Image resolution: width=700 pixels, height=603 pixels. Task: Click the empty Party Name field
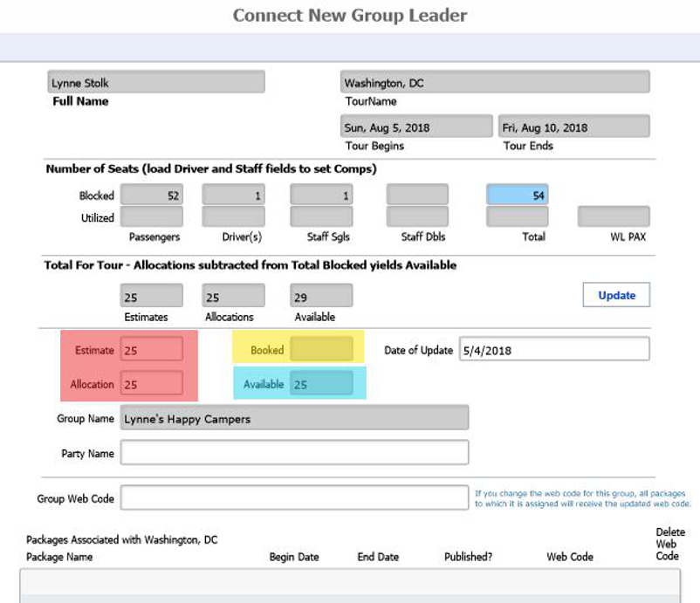point(294,453)
